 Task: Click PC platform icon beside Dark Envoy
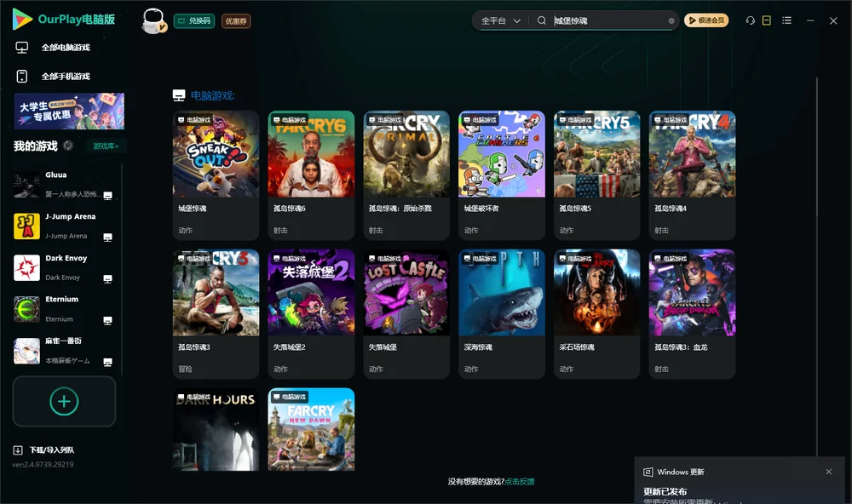[107, 279]
